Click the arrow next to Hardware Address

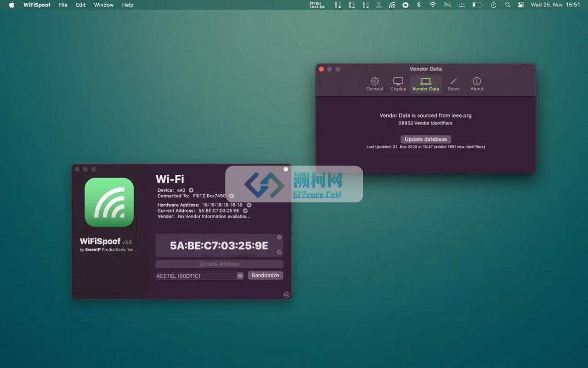[249, 205]
